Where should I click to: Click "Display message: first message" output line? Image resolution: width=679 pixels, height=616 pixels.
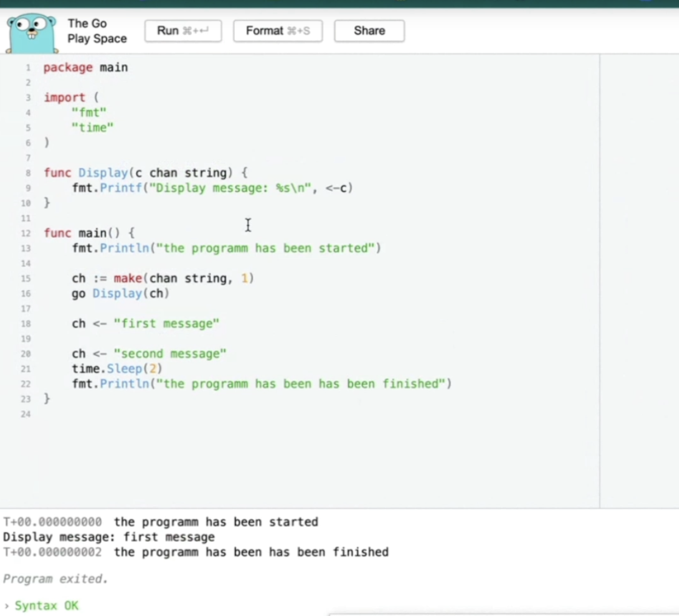(x=109, y=537)
